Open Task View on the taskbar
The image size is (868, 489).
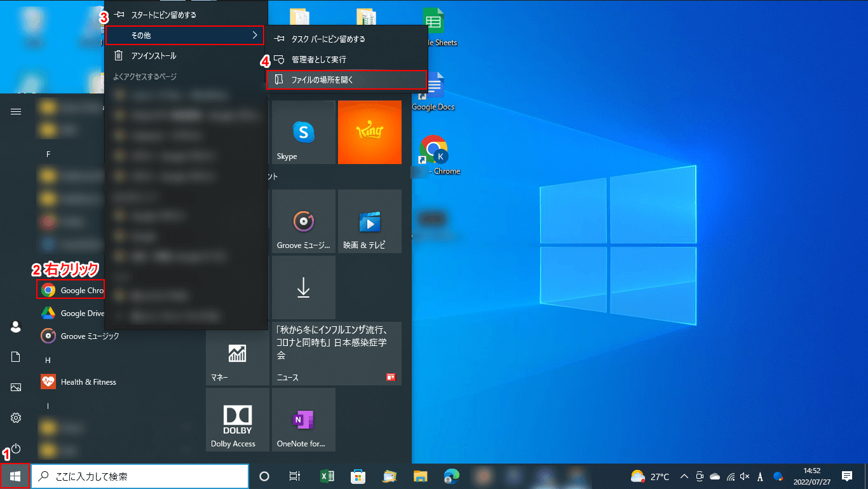(x=294, y=476)
